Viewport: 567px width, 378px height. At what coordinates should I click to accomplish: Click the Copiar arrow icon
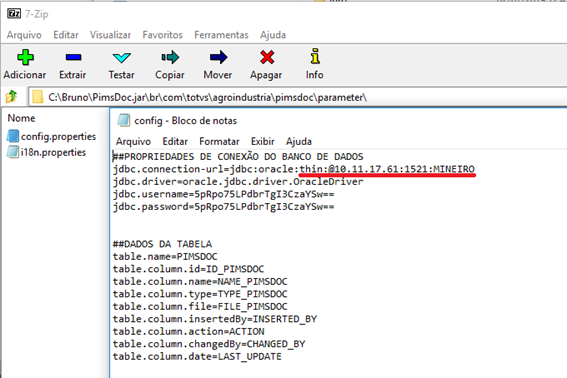tap(170, 57)
